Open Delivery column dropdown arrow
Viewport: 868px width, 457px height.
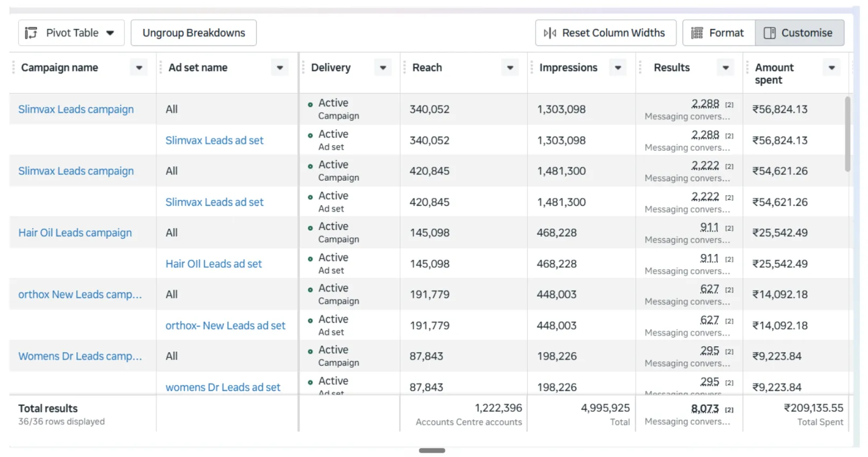point(383,68)
